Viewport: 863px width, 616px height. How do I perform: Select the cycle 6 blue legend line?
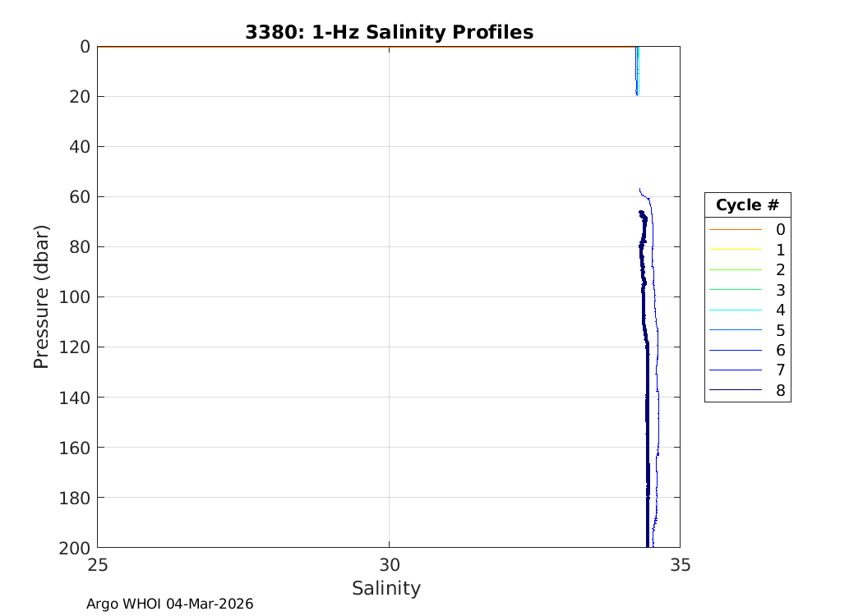tap(735, 351)
